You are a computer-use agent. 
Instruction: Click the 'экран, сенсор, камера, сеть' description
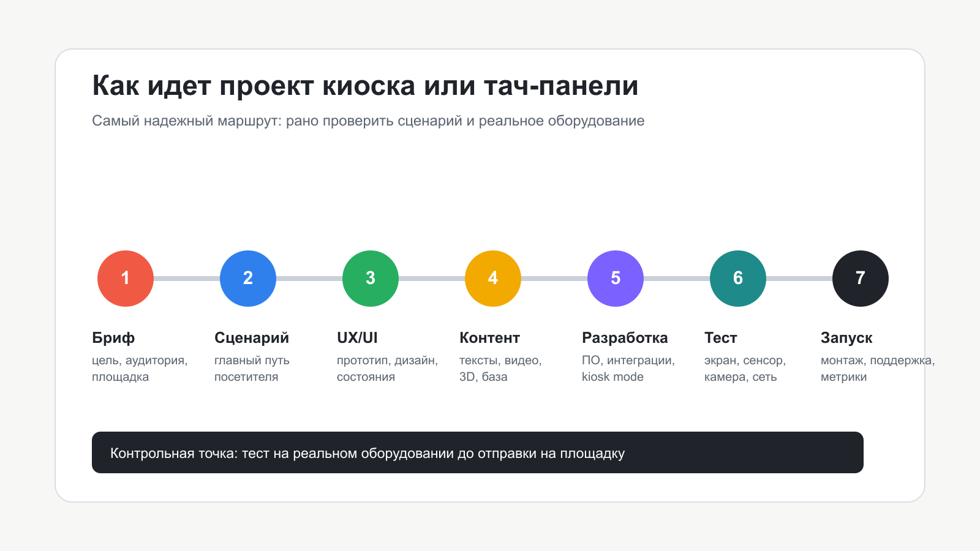pyautogui.click(x=745, y=369)
